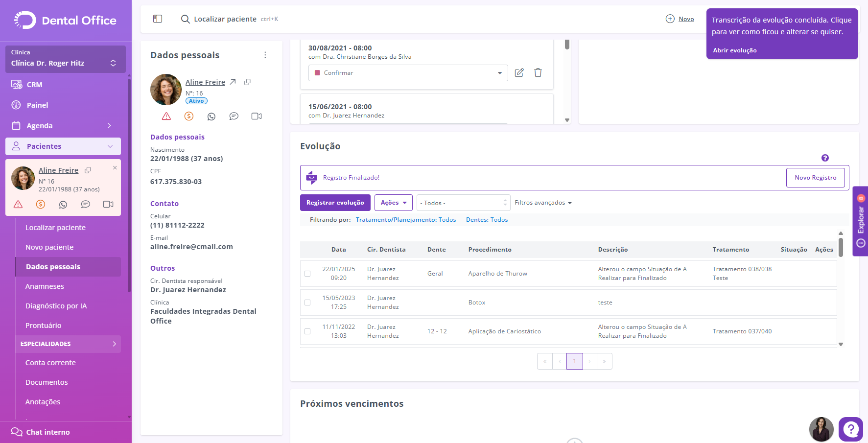Open Diagnóstico por IA menu item
This screenshot has height=443, width=868.
(56, 306)
